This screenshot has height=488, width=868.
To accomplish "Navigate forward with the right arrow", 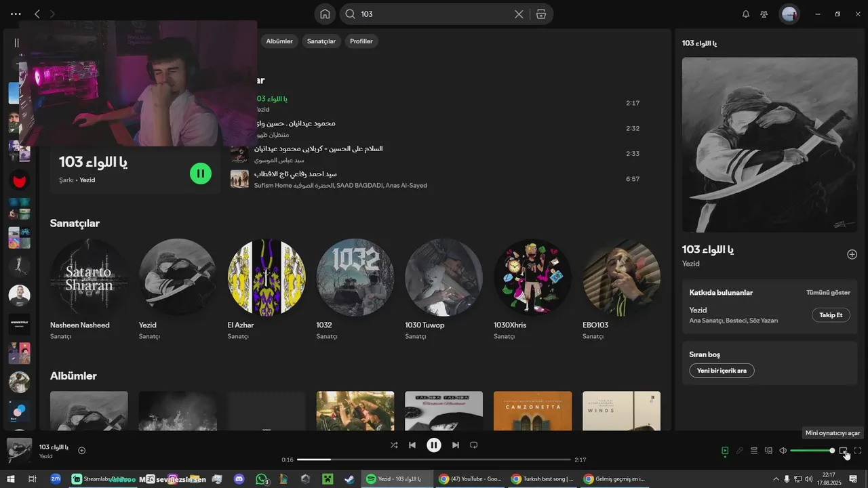I will pos(53,14).
